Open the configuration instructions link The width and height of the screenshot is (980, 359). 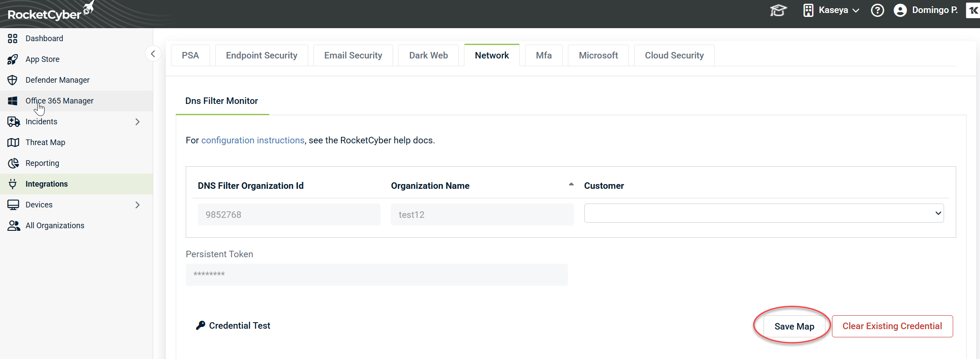(x=253, y=140)
